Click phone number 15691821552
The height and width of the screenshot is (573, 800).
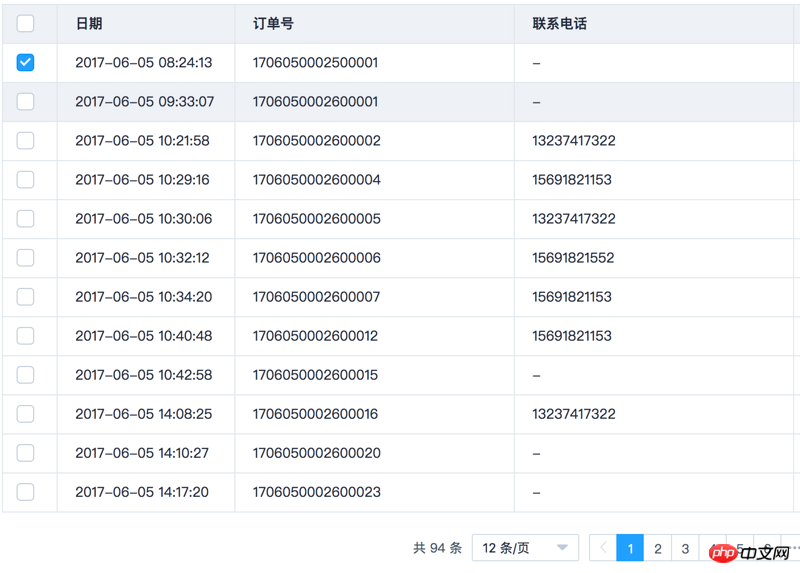[x=573, y=258]
